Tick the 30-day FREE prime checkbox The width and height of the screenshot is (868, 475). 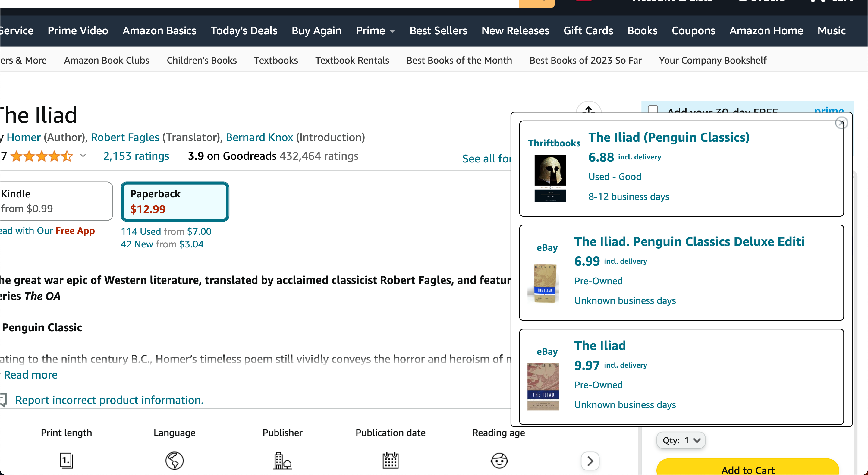[653, 109]
